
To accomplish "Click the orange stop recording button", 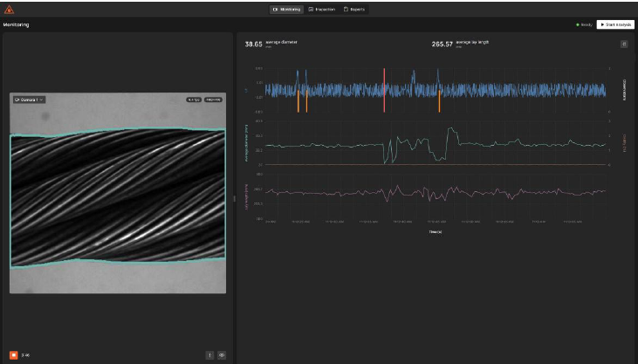I will pos(14,355).
